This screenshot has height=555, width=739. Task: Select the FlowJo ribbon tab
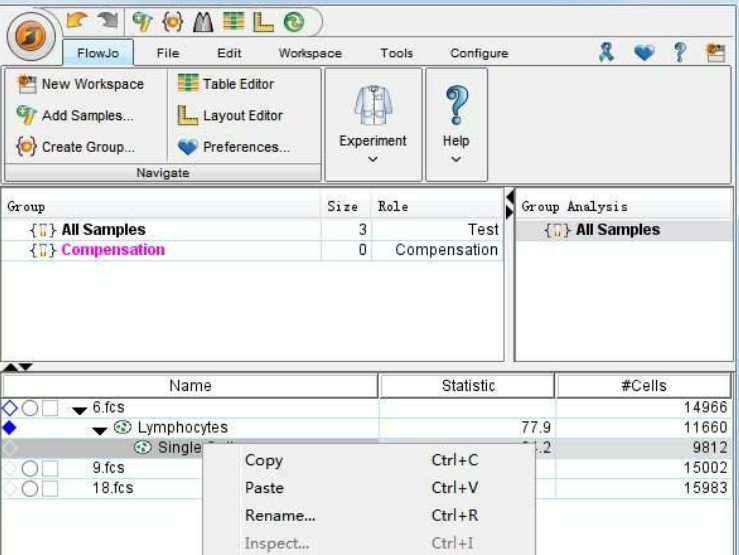(98, 53)
